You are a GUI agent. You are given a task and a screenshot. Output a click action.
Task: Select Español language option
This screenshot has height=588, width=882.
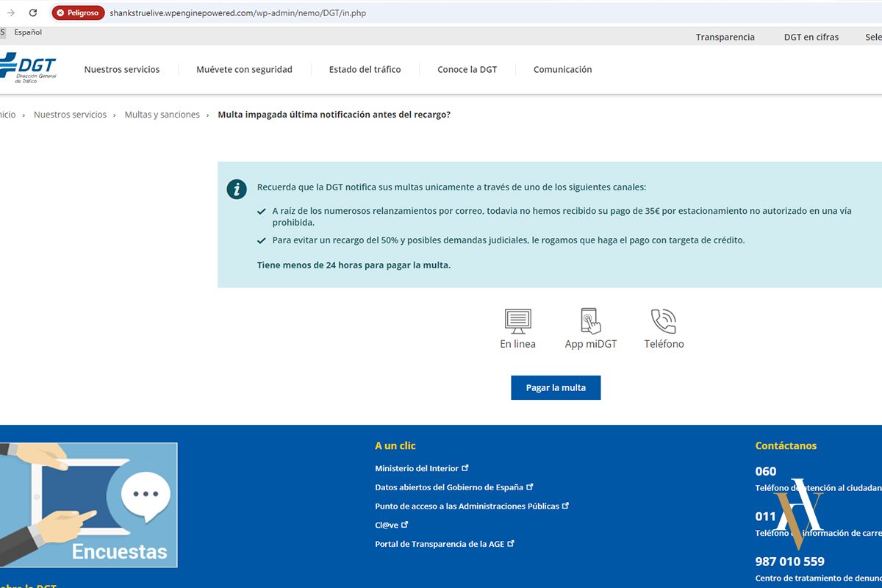(28, 32)
